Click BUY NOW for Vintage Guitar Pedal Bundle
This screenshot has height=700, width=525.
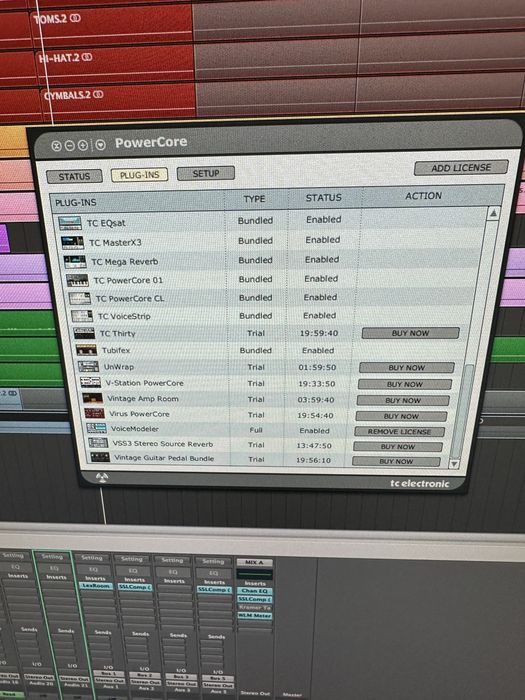[x=396, y=461]
